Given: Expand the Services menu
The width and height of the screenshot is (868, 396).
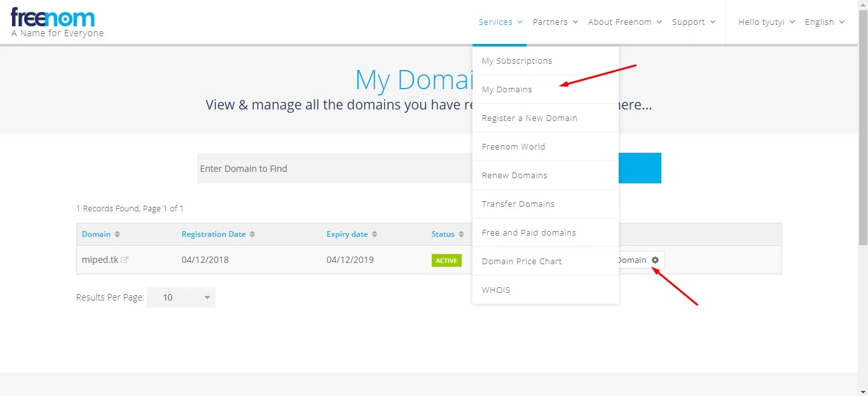Looking at the screenshot, I should pyautogui.click(x=500, y=22).
